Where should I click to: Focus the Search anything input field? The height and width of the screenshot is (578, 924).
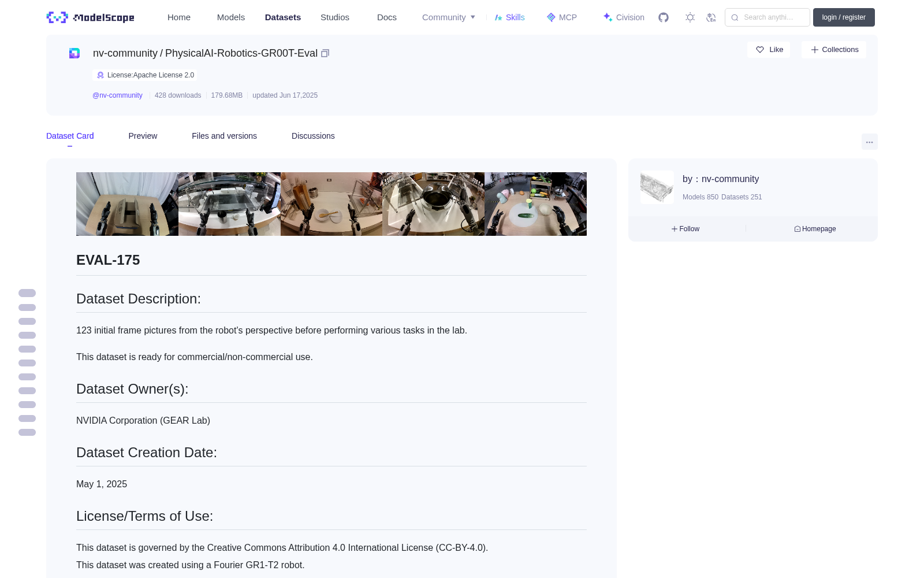point(767,17)
